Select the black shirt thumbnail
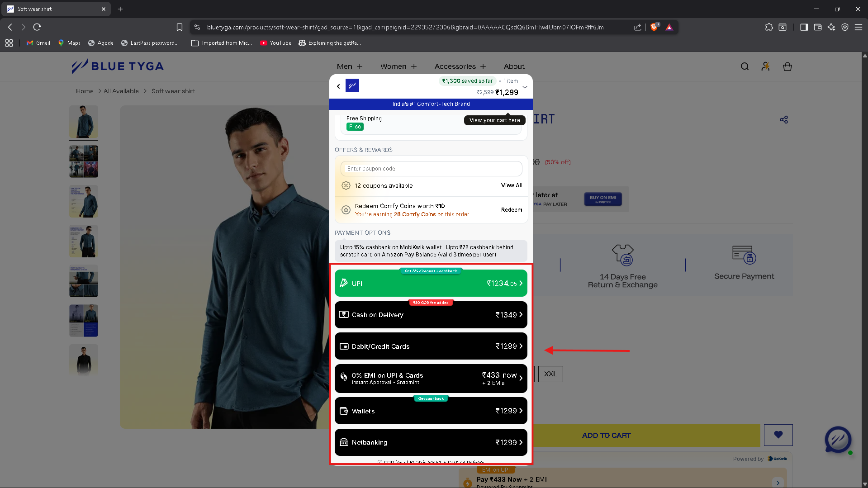Image resolution: width=868 pixels, height=488 pixels. [84, 360]
